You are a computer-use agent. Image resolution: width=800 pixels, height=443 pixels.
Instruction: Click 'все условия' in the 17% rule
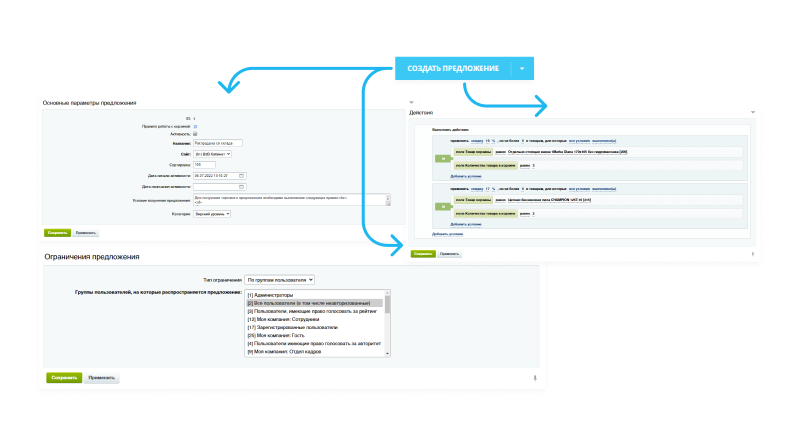pos(579,189)
